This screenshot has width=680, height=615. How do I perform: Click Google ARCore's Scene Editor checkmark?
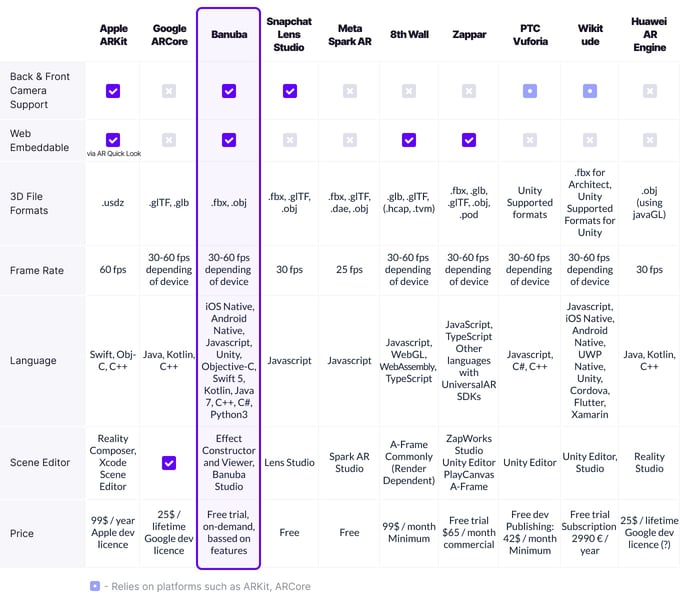coord(169,463)
